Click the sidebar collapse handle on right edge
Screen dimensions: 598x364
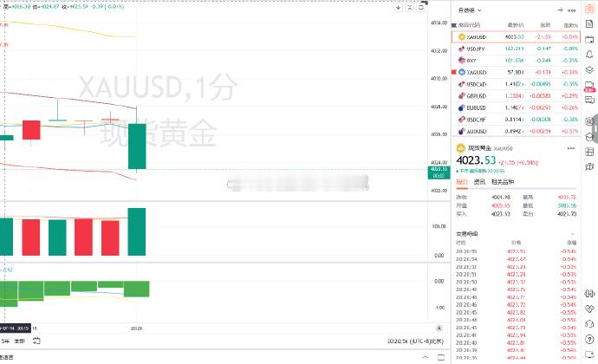click(595, 129)
